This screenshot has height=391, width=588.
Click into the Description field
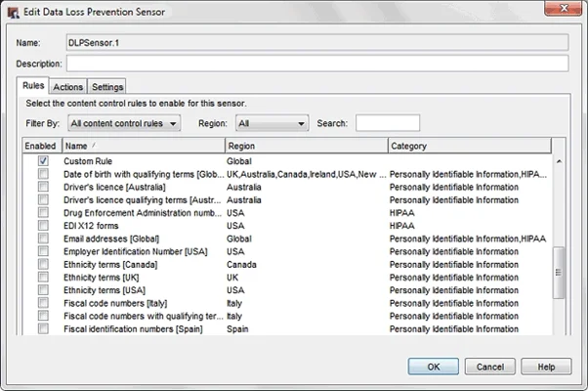tap(317, 64)
